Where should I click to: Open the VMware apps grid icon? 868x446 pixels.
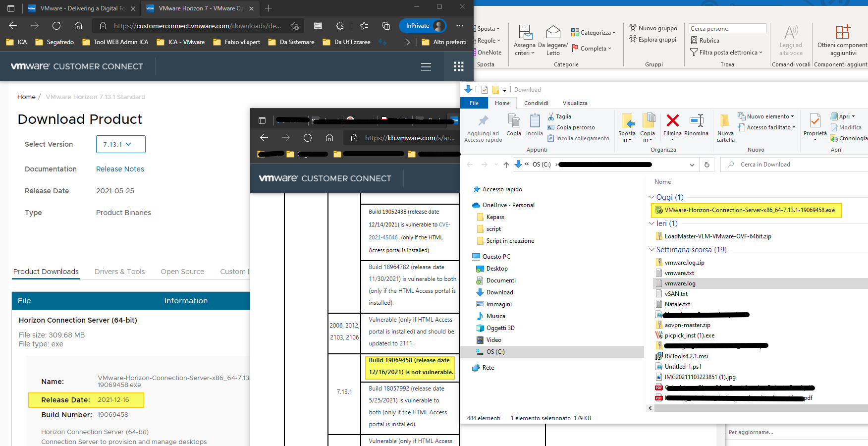(x=459, y=67)
